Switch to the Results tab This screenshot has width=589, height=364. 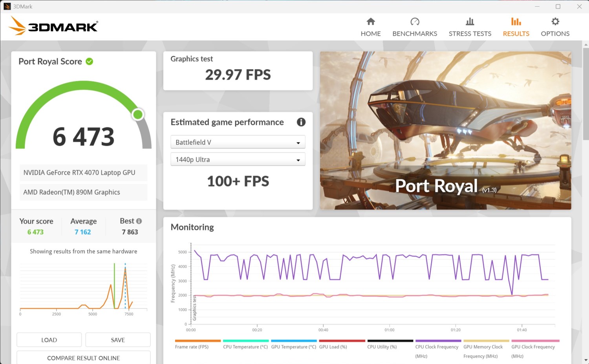(516, 33)
